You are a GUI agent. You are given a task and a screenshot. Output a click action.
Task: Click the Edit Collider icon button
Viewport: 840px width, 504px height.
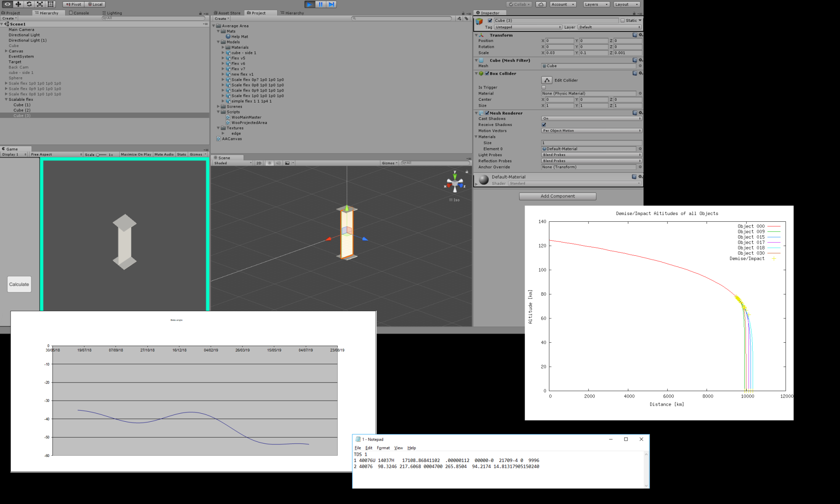click(x=546, y=80)
